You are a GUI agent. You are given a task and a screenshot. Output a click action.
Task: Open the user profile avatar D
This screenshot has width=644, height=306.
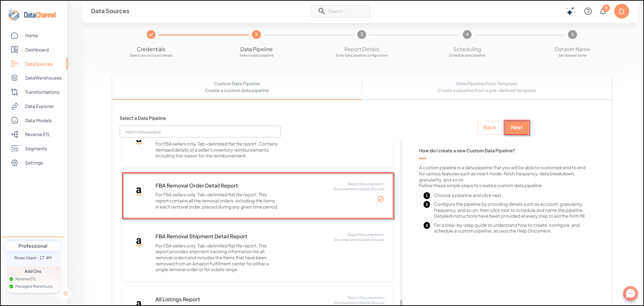click(621, 11)
